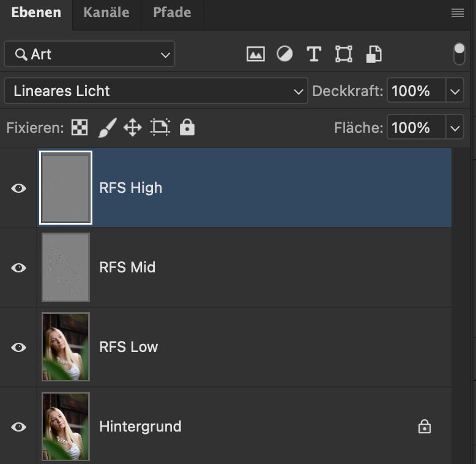
Task: Open the Art filter type dropdown
Action: point(89,54)
